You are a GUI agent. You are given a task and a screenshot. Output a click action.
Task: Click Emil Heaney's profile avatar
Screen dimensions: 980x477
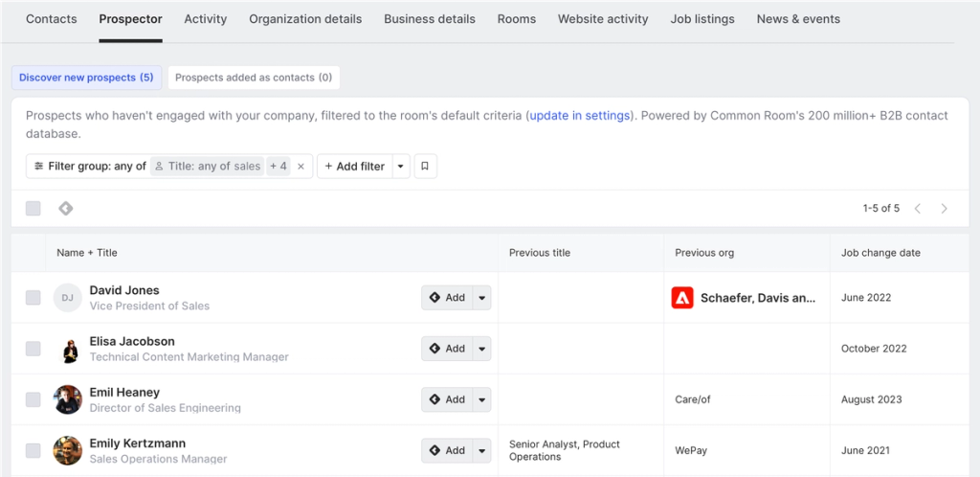[67, 399]
